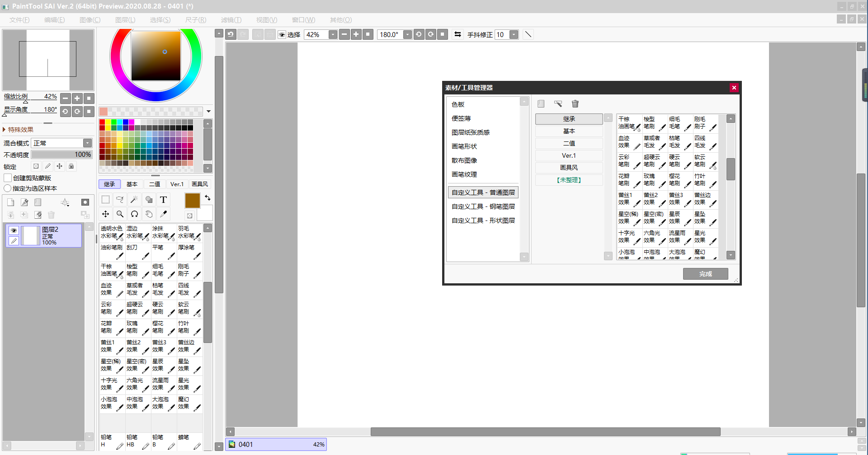Zoom in with toolbar plus button
This screenshot has width=868, height=455.
tap(356, 34)
